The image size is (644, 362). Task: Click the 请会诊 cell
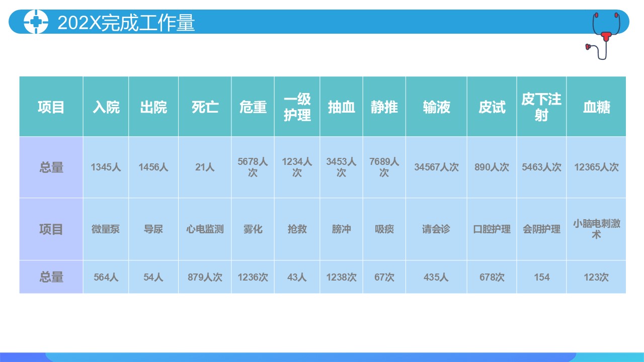[x=437, y=229]
